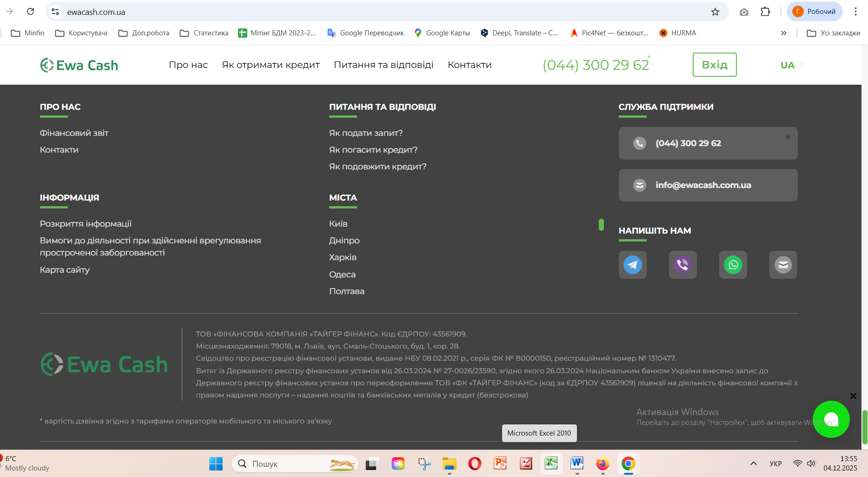Open the Opera browser taskbar icon
This screenshot has width=868, height=477.
pos(475,464)
